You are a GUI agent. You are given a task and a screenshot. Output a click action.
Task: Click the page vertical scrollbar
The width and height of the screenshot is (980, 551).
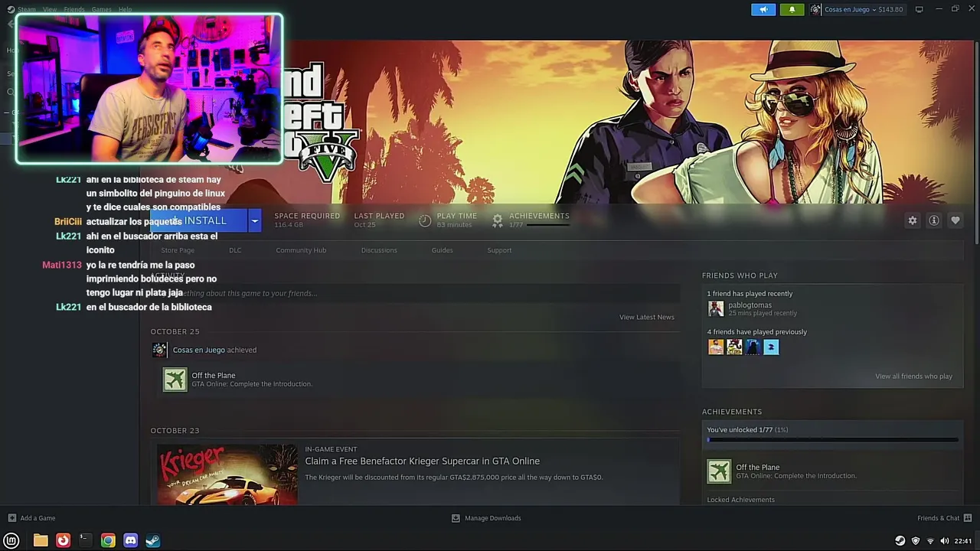pyautogui.click(x=977, y=142)
